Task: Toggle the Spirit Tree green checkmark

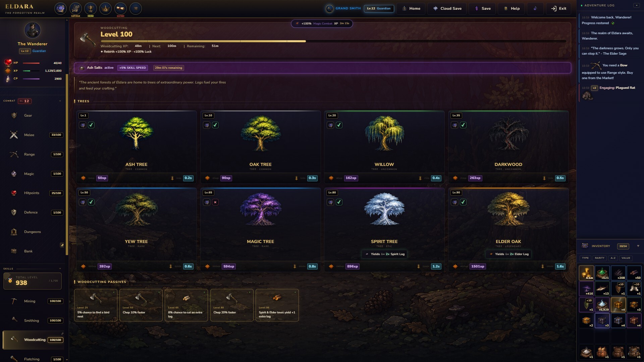Action: click(339, 202)
